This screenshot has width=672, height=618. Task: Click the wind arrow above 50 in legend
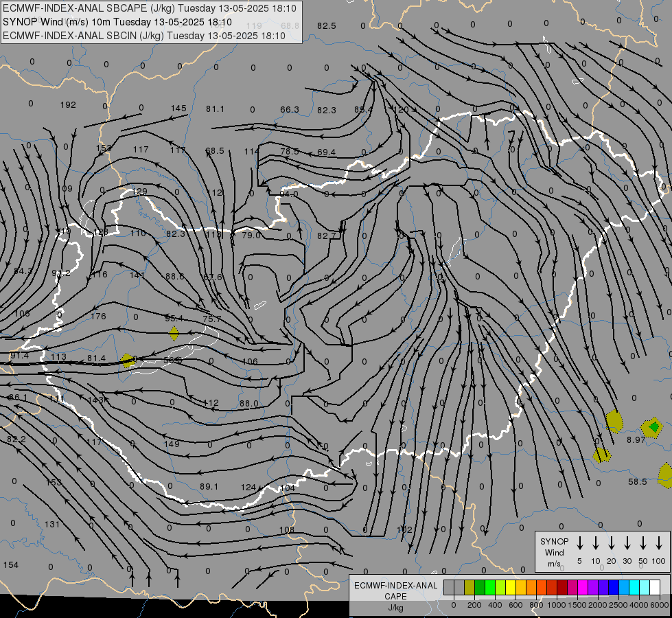point(643,543)
